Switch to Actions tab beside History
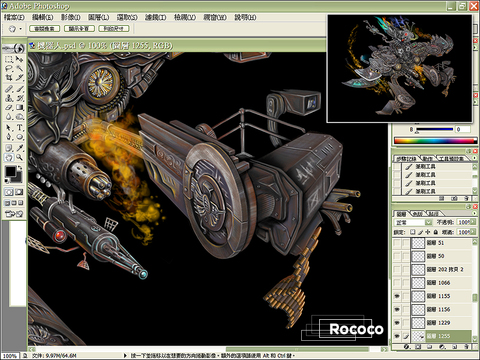This screenshot has width=480, height=360. [427, 159]
